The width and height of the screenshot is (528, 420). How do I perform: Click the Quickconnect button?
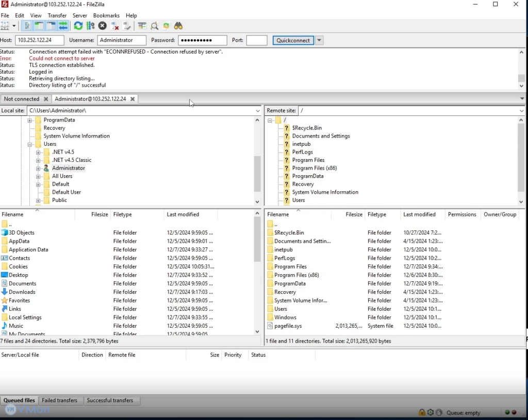pos(293,40)
